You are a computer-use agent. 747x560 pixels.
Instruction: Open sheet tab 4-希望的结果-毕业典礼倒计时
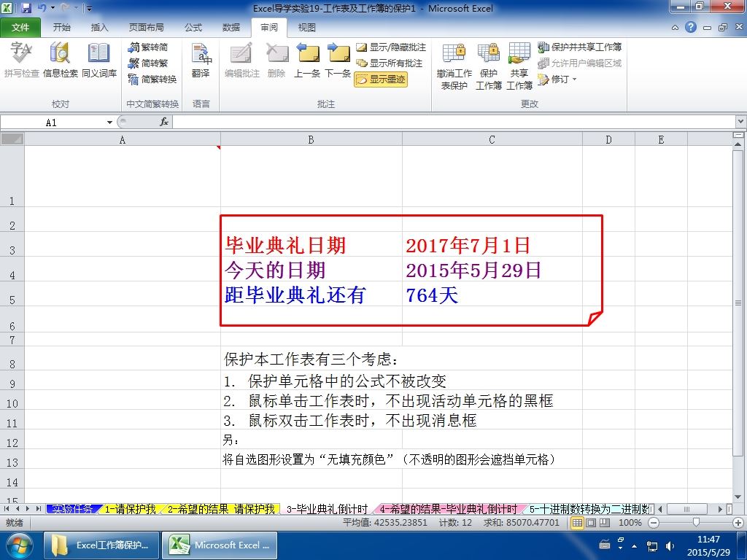449,509
